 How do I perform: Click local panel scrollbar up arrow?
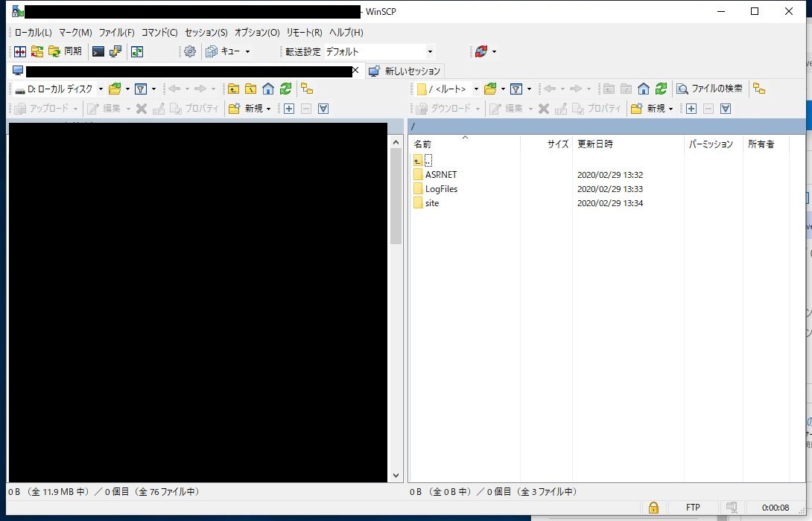point(396,142)
